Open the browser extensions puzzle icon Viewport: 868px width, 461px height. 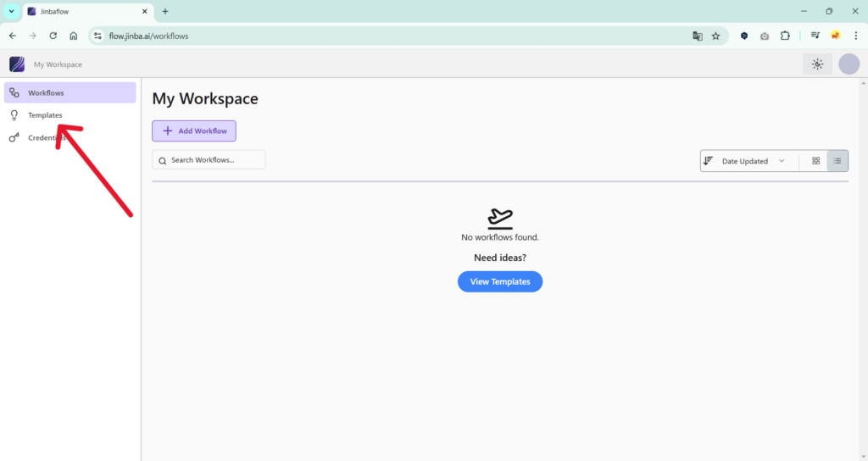click(x=785, y=36)
